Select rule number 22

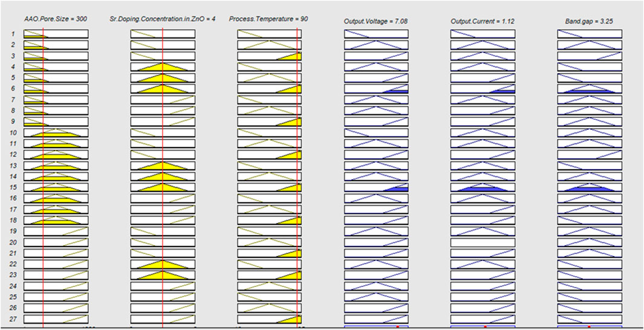pyautogui.click(x=13, y=264)
